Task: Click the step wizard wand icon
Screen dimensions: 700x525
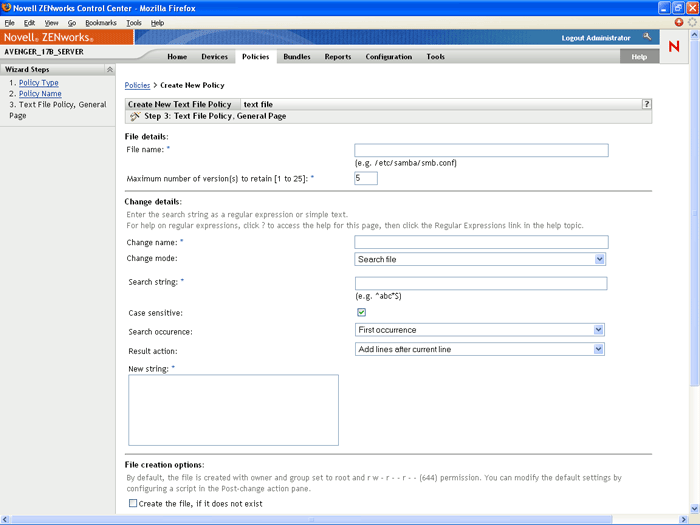Action: [135, 116]
